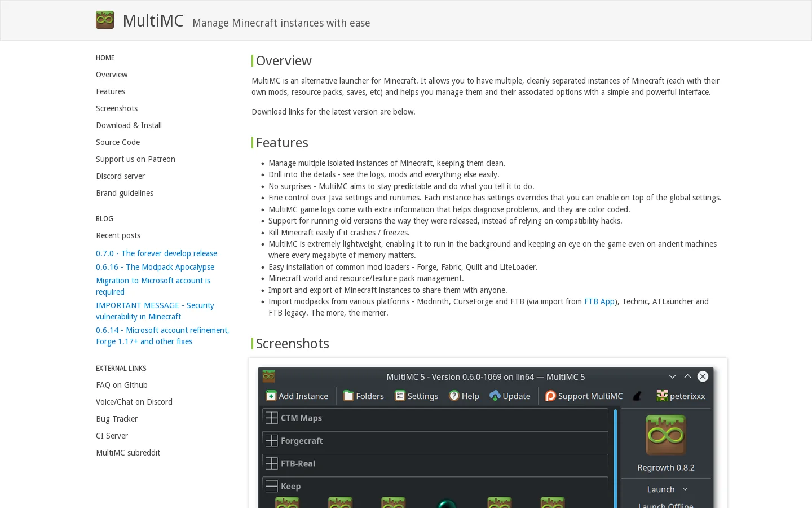Open the Launch dropdown arrow in screenshot
Image resolution: width=812 pixels, height=508 pixels.
coord(686,489)
